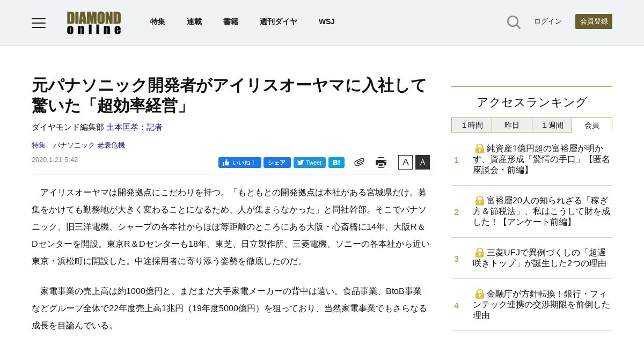Open the 連載 menu item

[x=194, y=21]
